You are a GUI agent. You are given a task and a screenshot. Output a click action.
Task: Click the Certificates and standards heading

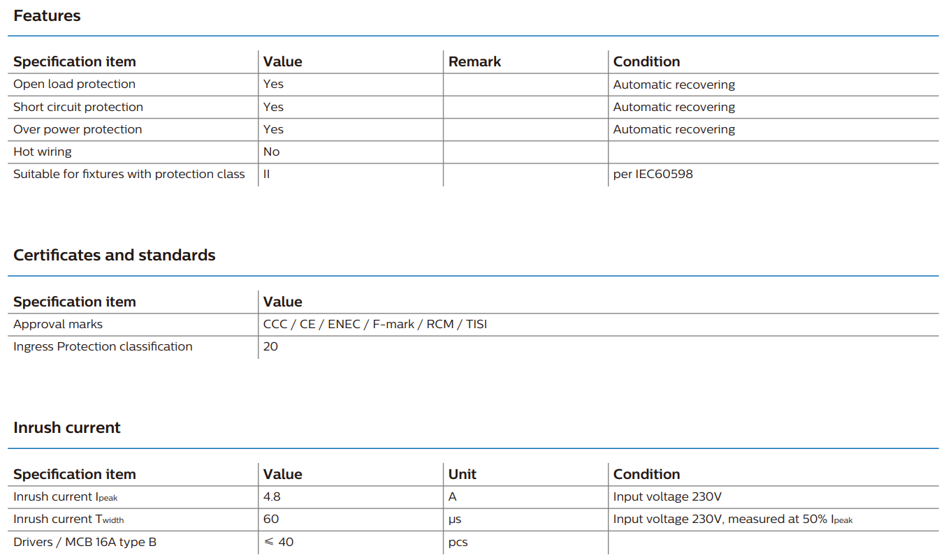point(114,256)
